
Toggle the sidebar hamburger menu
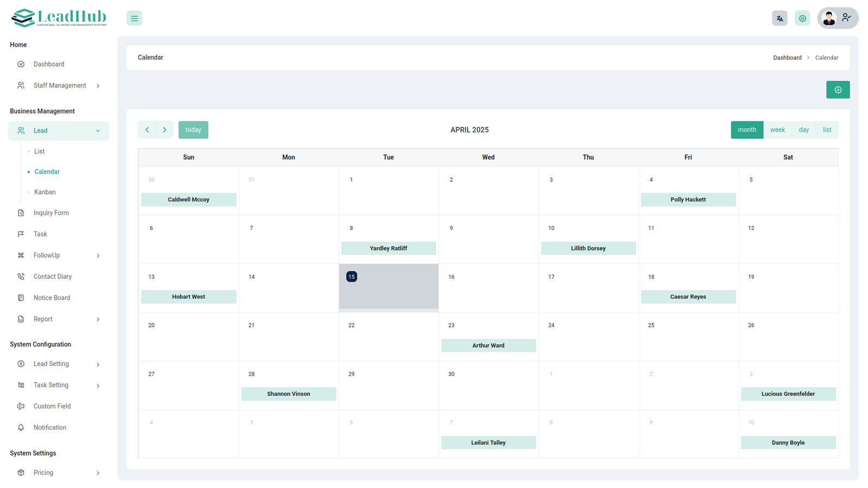coord(134,18)
